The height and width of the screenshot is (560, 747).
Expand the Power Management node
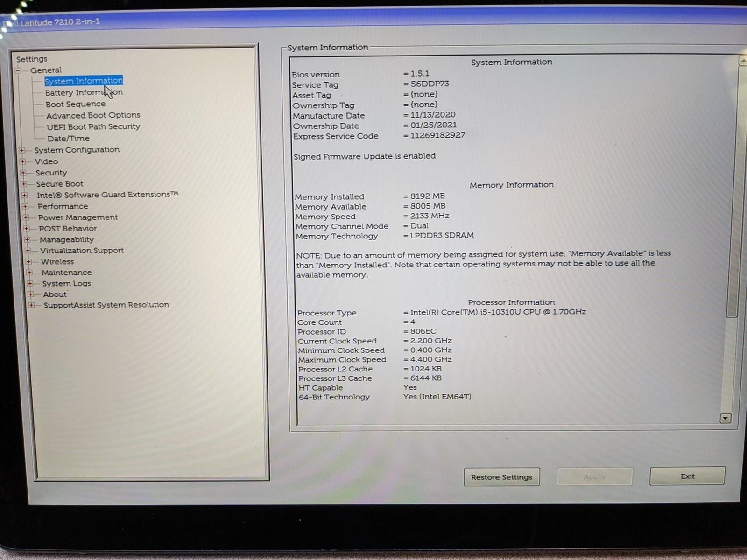pyautogui.click(x=26, y=217)
